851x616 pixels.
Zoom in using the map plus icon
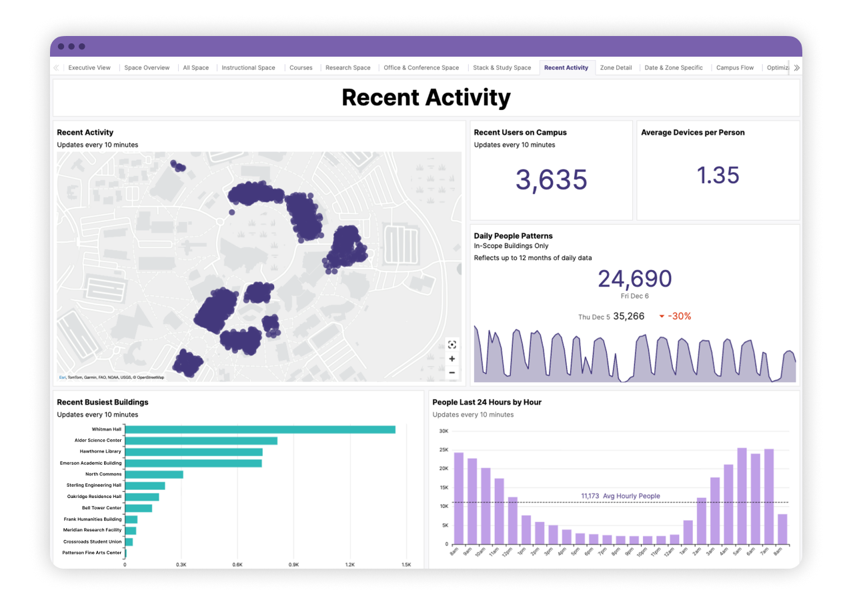coord(452,359)
